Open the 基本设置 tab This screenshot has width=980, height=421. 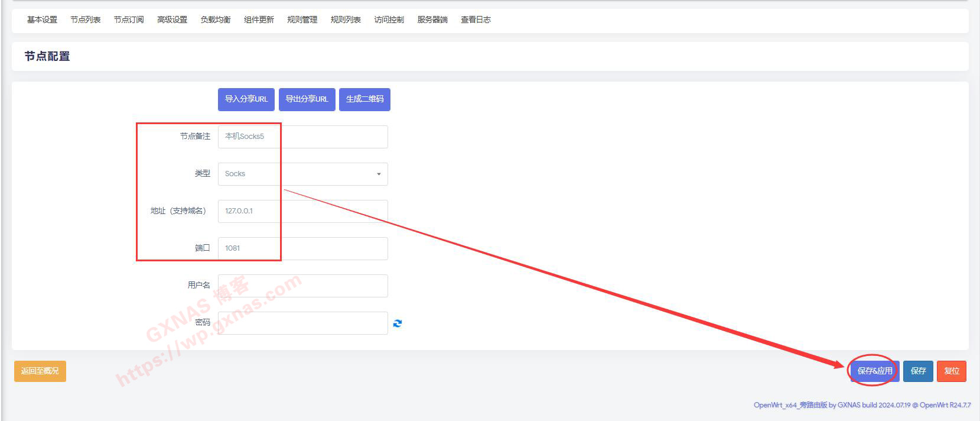[x=42, y=20]
